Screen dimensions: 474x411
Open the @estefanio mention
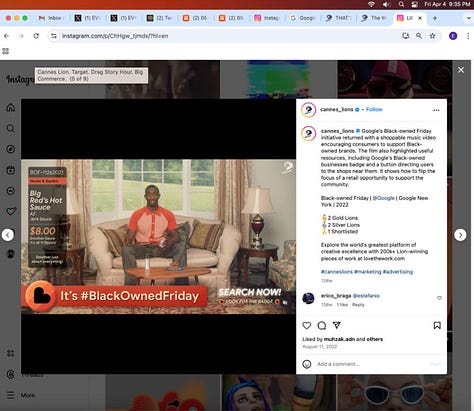[x=366, y=296]
